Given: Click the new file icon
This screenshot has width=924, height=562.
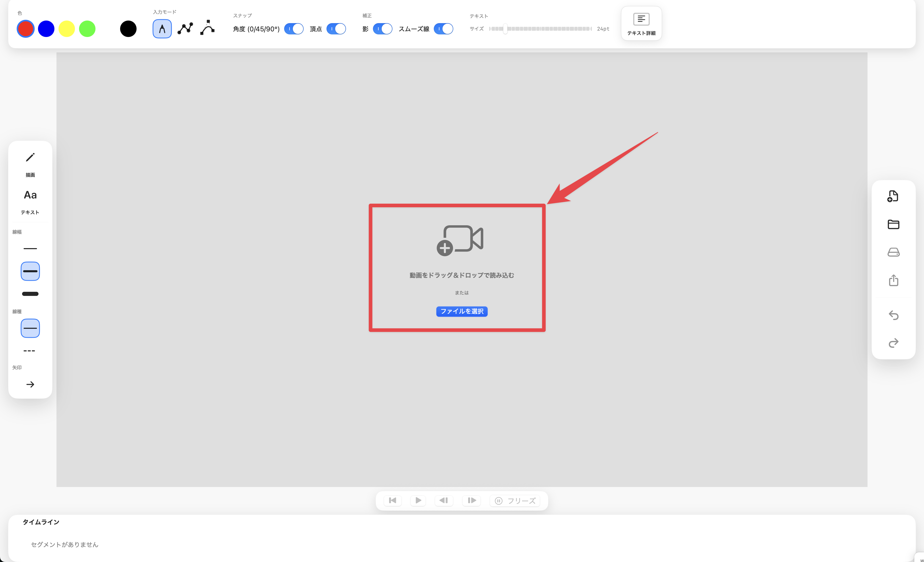Looking at the screenshot, I should pos(893,196).
